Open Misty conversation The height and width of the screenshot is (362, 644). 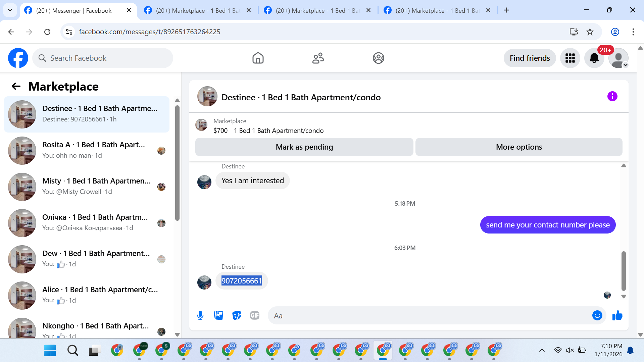87,187
